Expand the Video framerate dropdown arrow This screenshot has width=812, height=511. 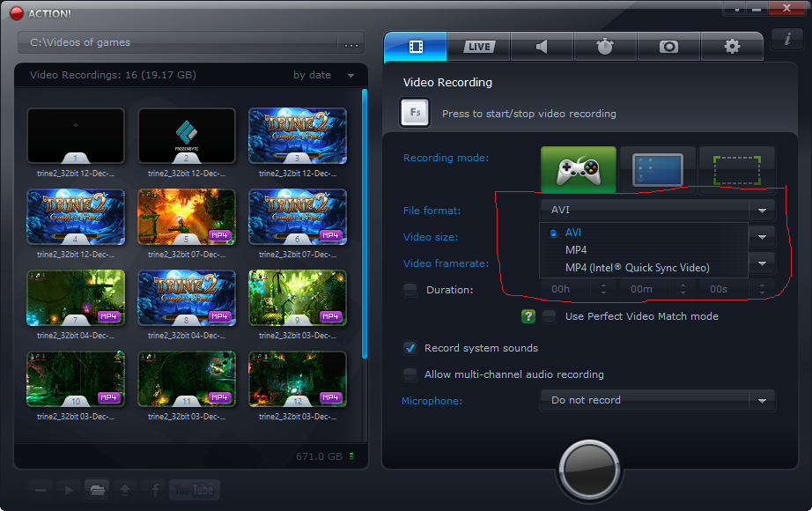762,263
